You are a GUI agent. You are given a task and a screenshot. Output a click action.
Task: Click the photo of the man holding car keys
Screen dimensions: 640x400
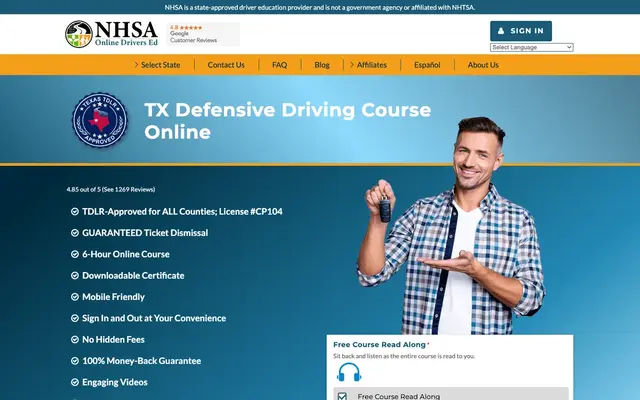452,226
